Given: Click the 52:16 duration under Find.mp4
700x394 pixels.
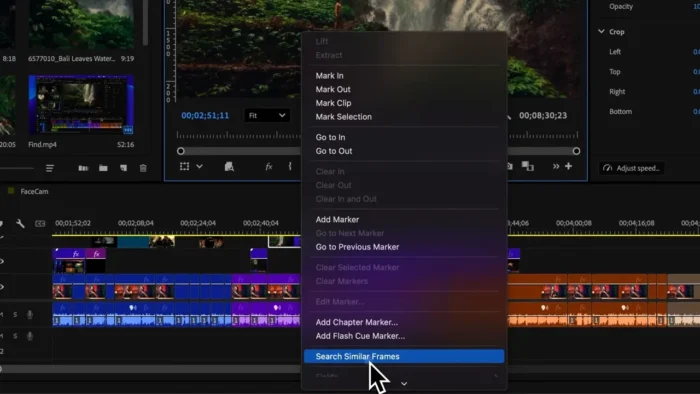Looking at the screenshot, I should click(x=125, y=145).
